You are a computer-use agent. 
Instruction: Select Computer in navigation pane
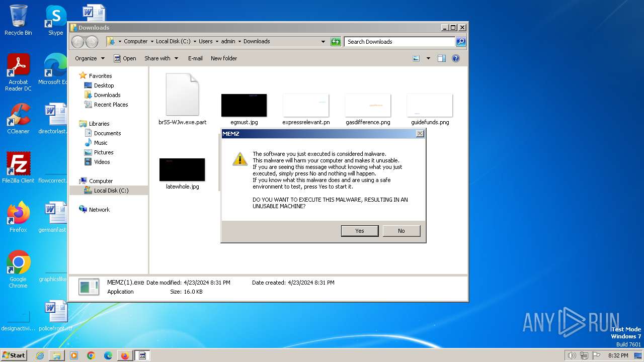coord(101,181)
